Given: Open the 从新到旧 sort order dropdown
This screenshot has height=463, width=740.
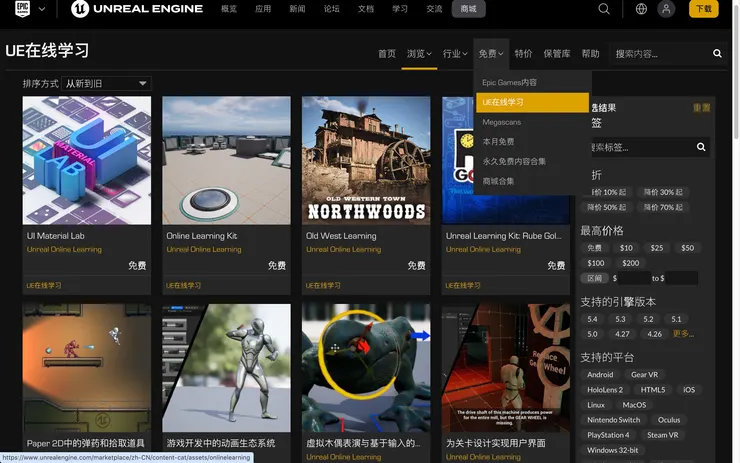Looking at the screenshot, I should [x=106, y=84].
